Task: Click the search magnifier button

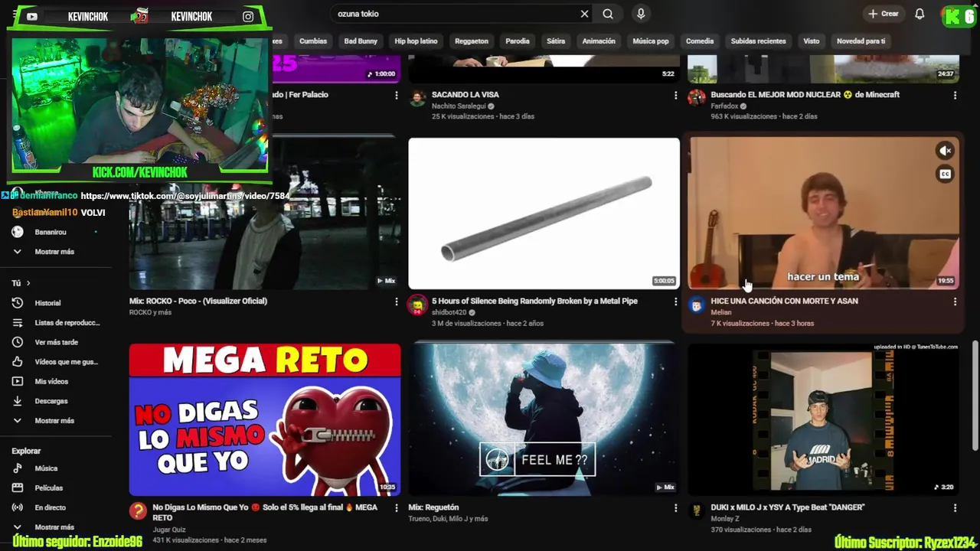Action: tap(608, 14)
